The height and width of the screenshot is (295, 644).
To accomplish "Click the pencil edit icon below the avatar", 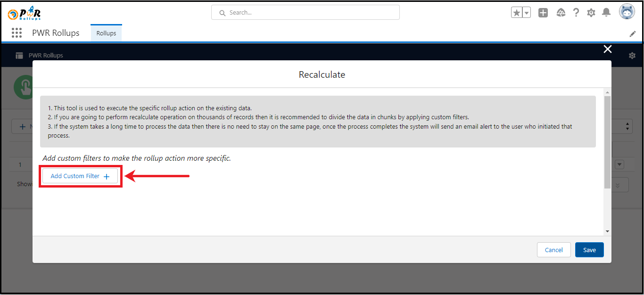I will click(633, 33).
